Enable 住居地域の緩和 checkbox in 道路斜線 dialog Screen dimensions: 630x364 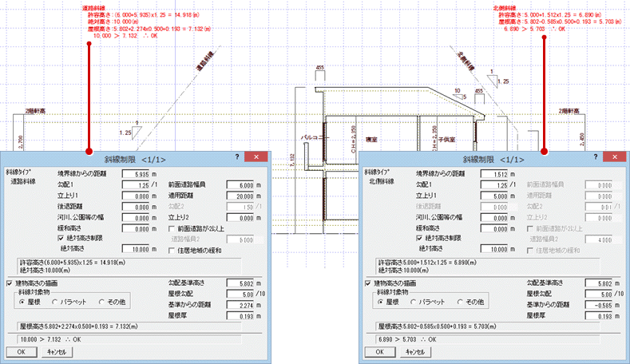pyautogui.click(x=172, y=250)
